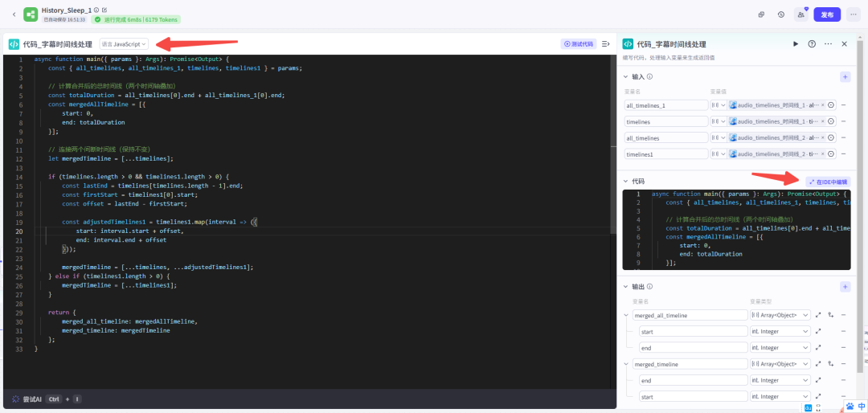Add a new output variable

pyautogui.click(x=845, y=287)
